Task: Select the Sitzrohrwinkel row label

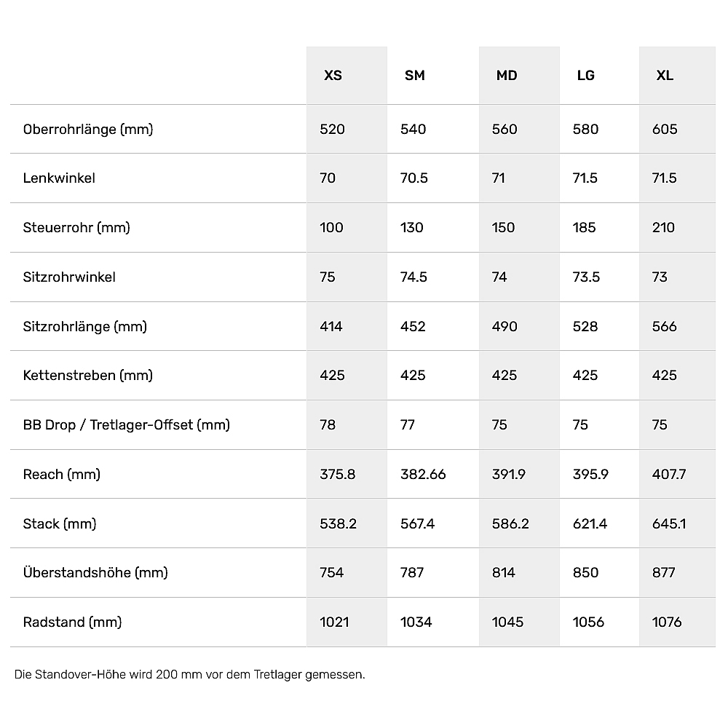Action: pos(69,277)
